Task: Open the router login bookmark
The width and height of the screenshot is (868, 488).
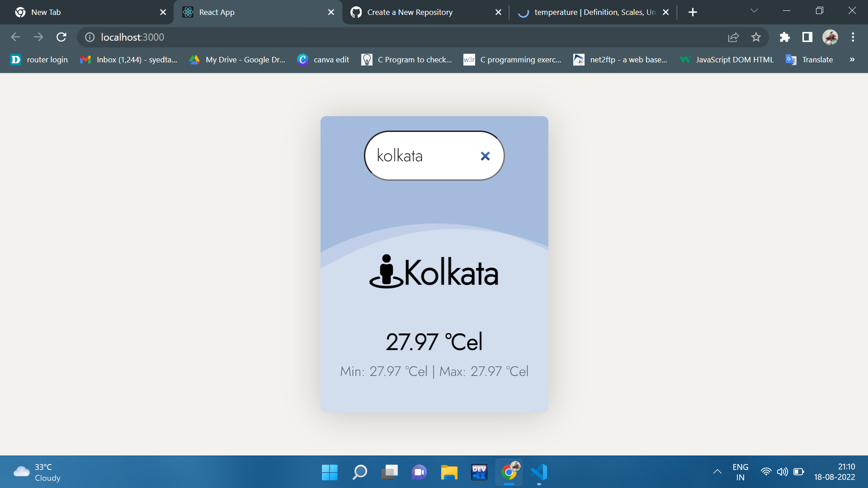Action: click(39, 60)
